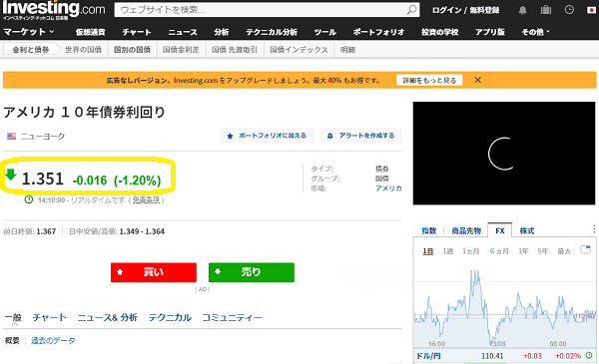Select 明細 submenu item
Image resolution: width=599 pixels, height=364 pixels.
pos(347,50)
